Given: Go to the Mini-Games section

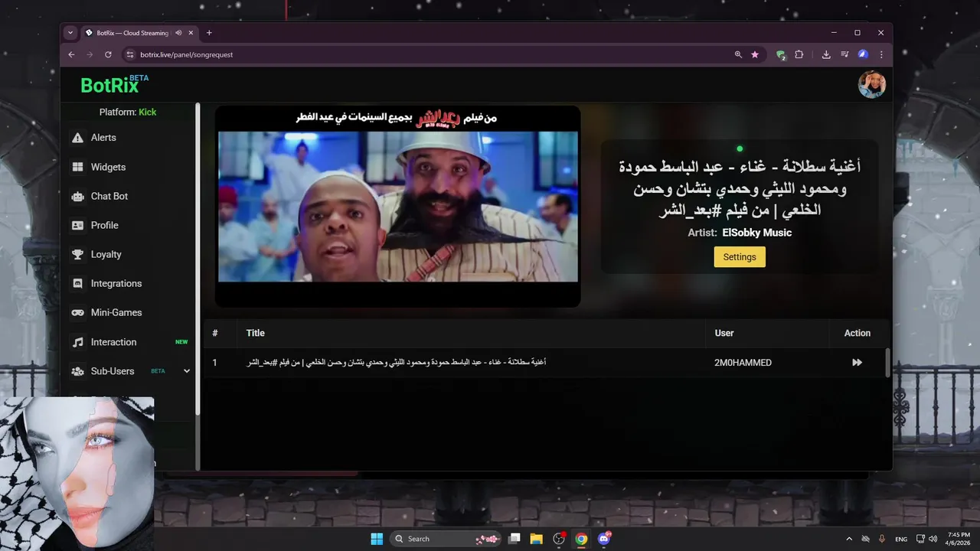Looking at the screenshot, I should point(116,312).
